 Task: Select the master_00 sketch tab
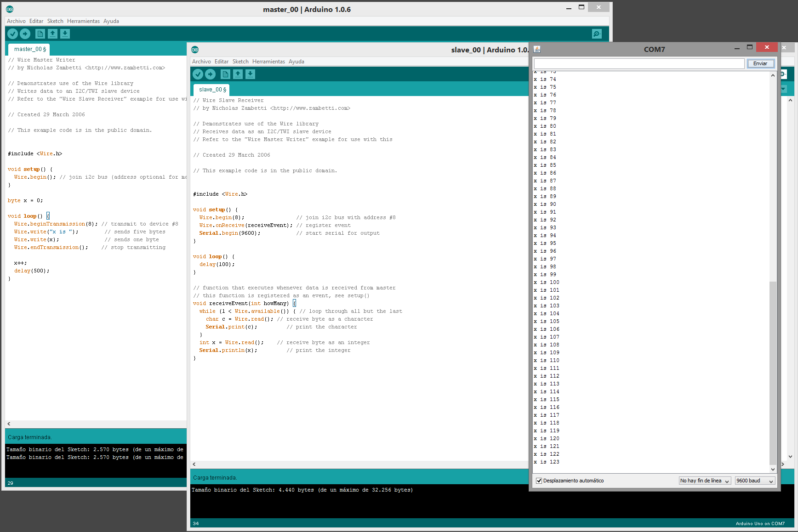29,49
